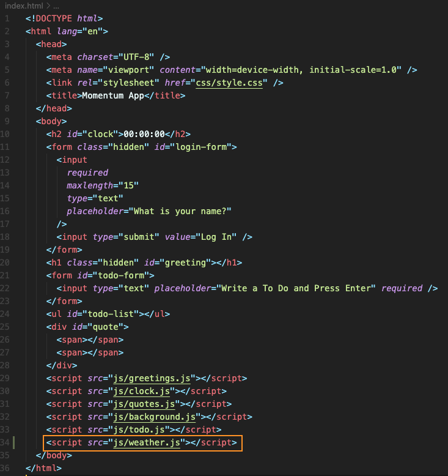
Task: Open the js/background.js script path
Action: coord(155,417)
